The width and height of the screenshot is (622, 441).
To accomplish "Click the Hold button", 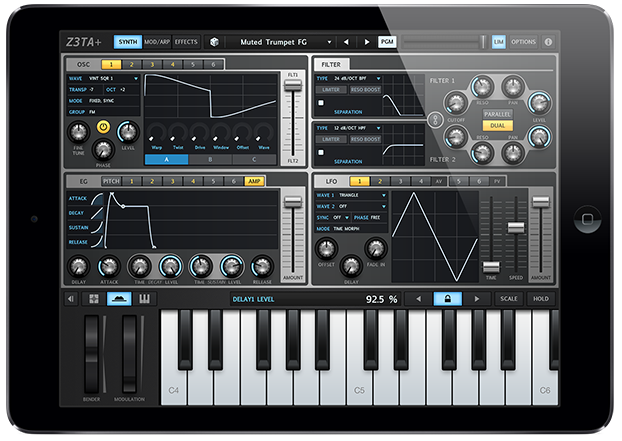I will coord(541,299).
